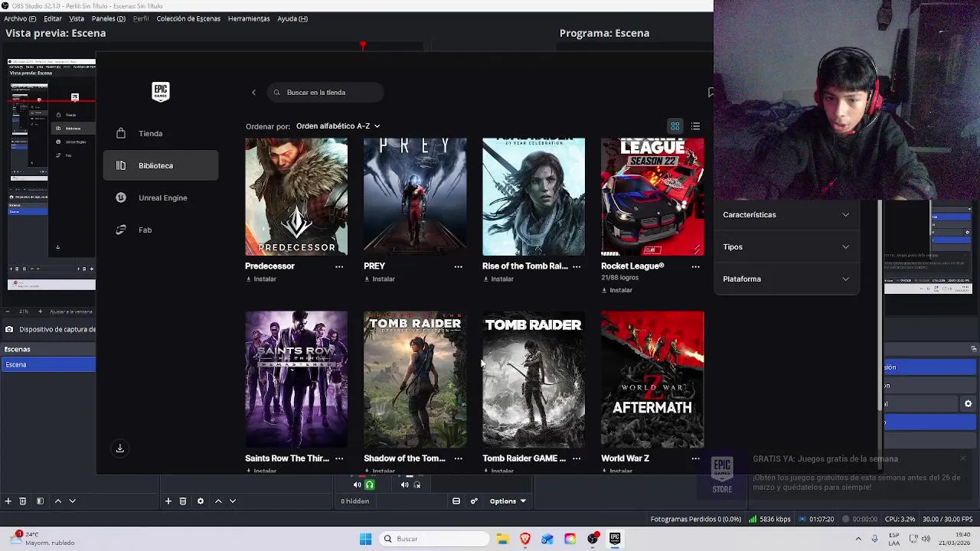980x551 pixels.
Task: Switch library to list view
Action: (x=695, y=126)
